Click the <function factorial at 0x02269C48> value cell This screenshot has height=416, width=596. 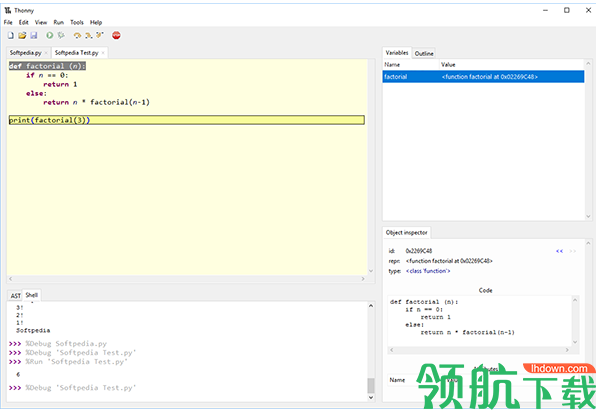[490, 77]
